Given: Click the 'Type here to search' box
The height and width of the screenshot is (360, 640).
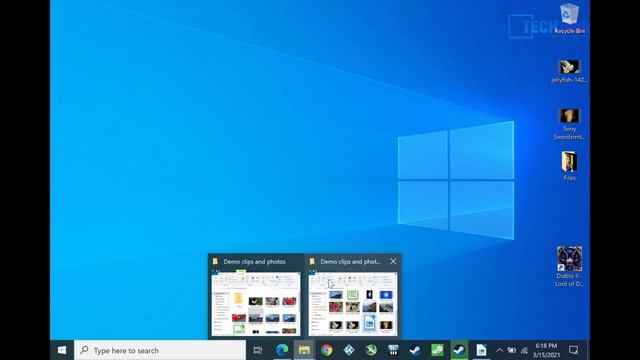Looking at the screenshot, I should click(x=160, y=350).
